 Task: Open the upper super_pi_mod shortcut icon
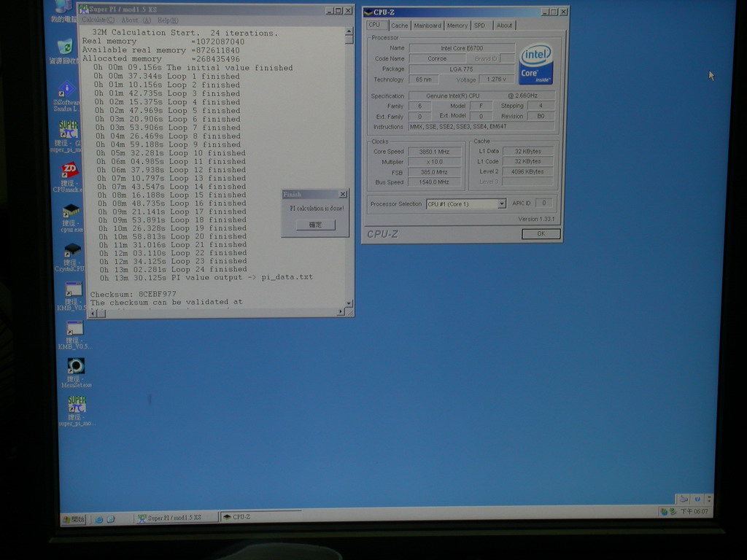[x=68, y=136]
